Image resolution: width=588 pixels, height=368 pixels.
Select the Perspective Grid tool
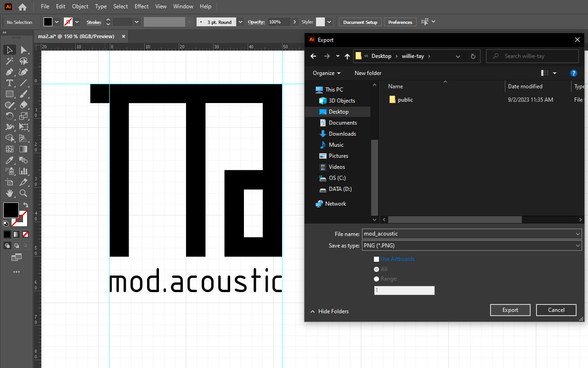pyautogui.click(x=24, y=138)
